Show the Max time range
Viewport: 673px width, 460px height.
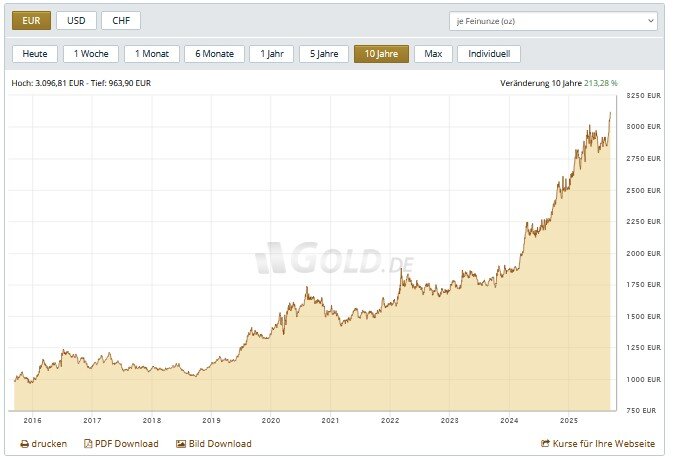point(433,54)
